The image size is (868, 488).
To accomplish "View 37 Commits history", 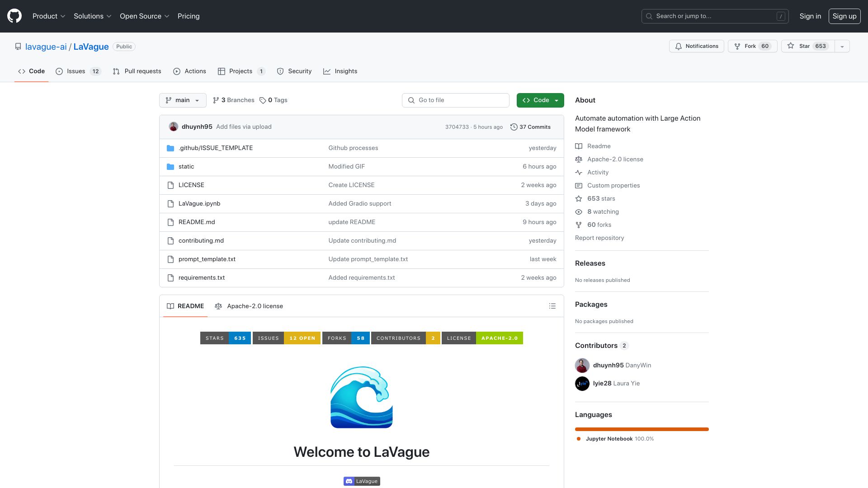I will (x=530, y=127).
